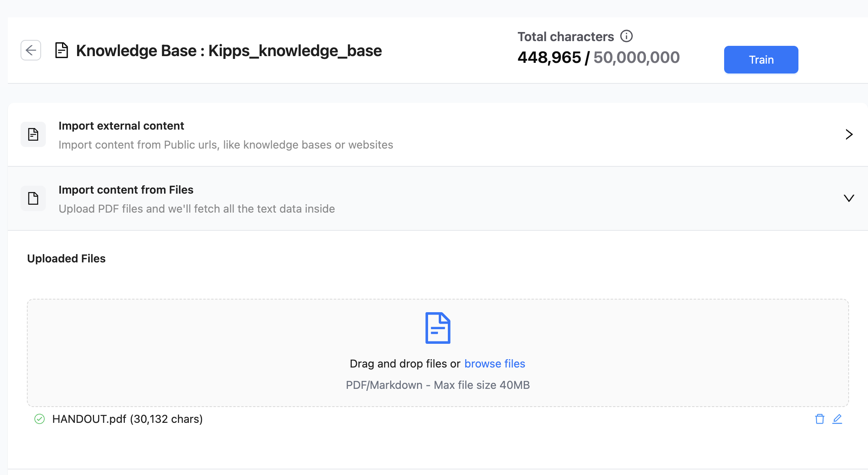Click the Import external content document icon
The width and height of the screenshot is (868, 475).
coord(33,134)
